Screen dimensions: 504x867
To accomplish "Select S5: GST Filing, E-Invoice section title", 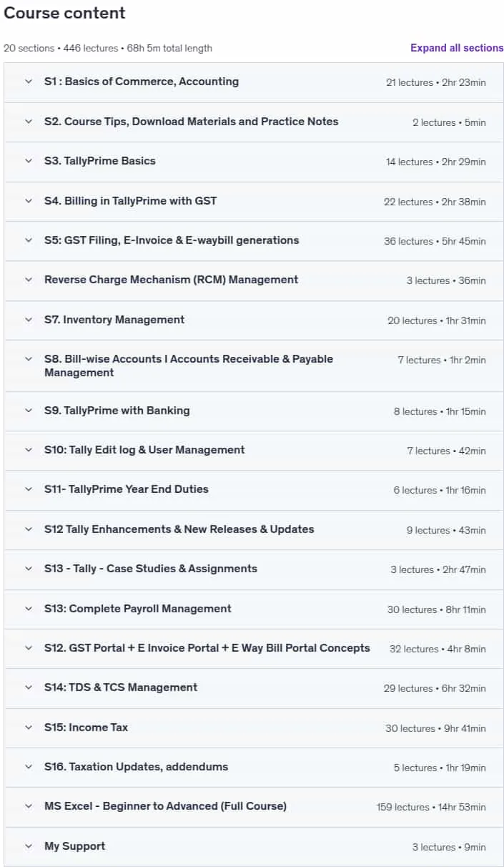I will pyautogui.click(x=172, y=240).
